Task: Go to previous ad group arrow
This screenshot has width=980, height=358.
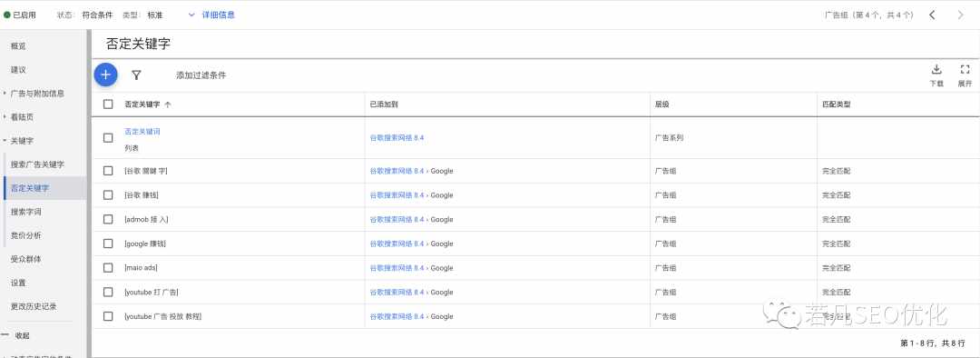Action: point(932,15)
